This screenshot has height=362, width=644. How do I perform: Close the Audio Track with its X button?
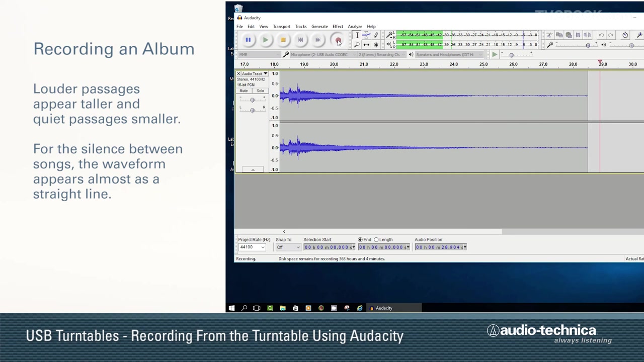coord(238,74)
